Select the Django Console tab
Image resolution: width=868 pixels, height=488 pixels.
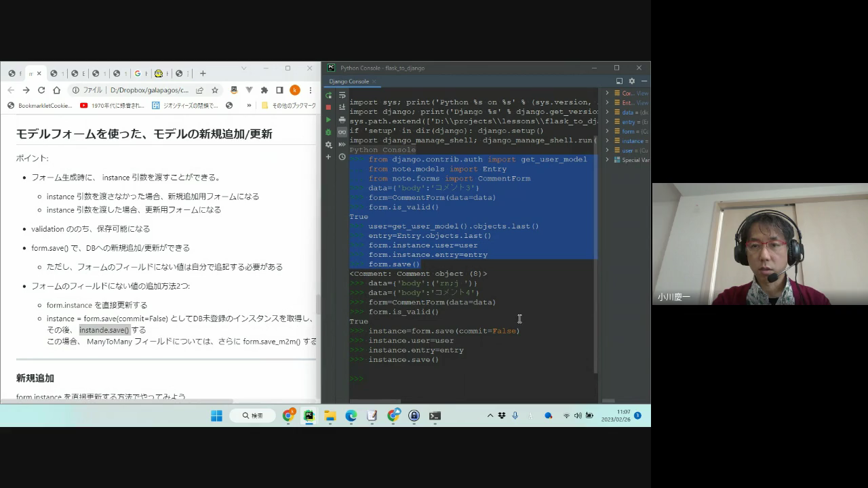(x=349, y=81)
